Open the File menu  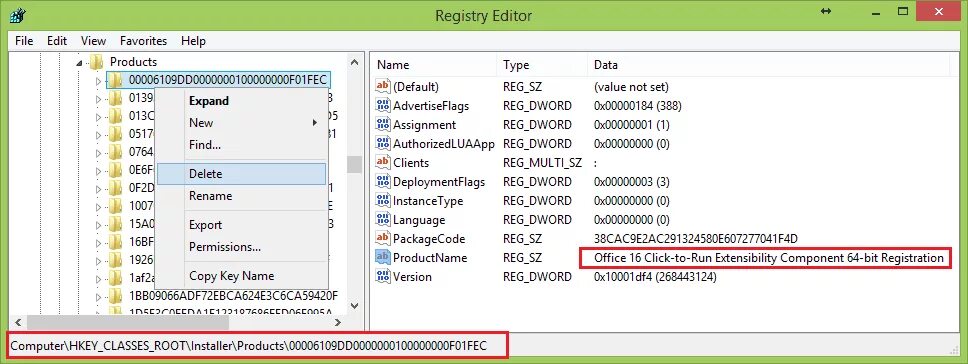pos(24,41)
